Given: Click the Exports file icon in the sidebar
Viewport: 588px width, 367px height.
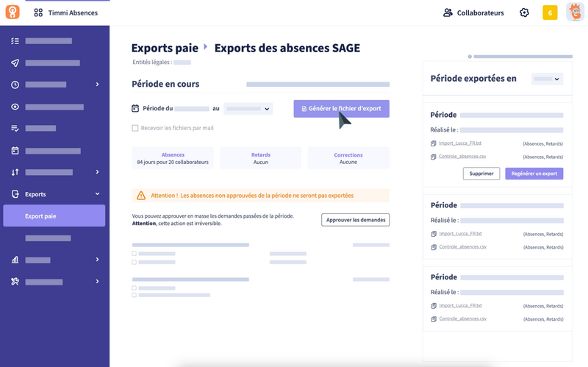Looking at the screenshot, I should [x=15, y=194].
